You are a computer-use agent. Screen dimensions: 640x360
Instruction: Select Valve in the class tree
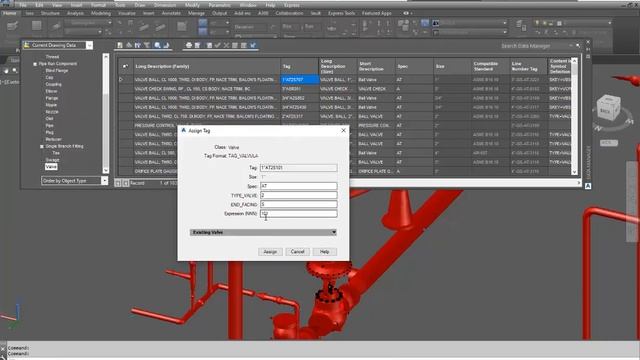pyautogui.click(x=51, y=167)
